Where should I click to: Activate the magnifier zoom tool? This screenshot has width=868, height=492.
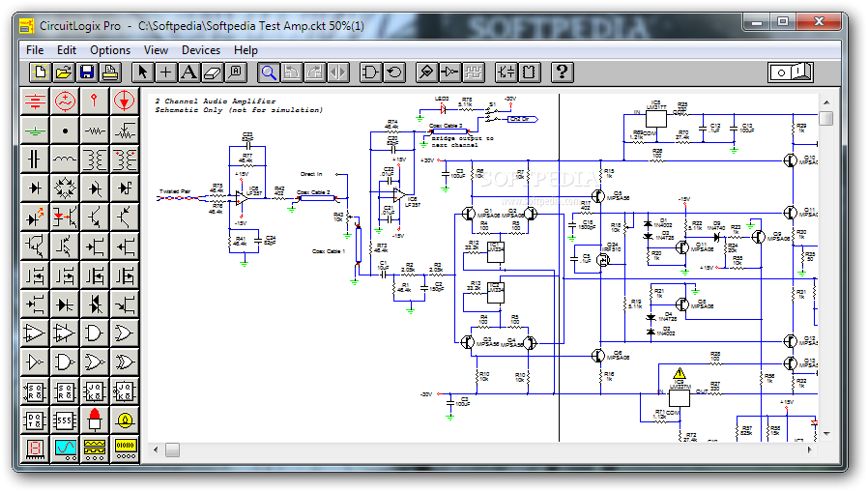tap(269, 72)
